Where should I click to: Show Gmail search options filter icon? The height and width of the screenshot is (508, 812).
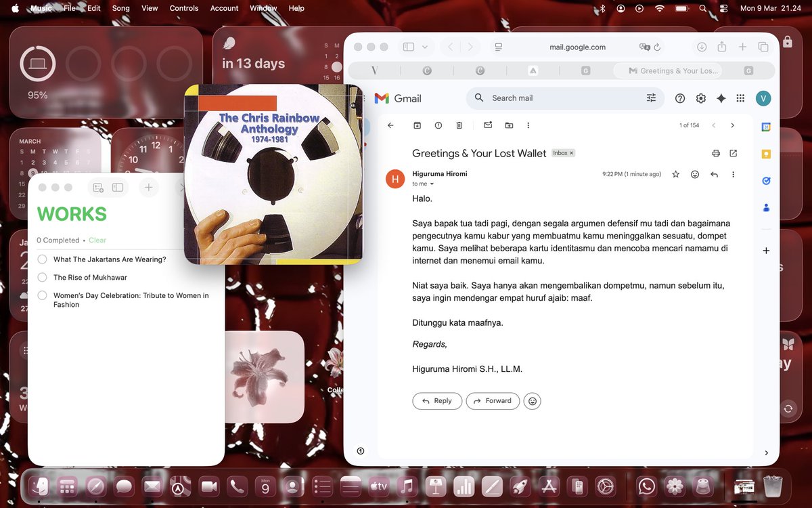(x=651, y=98)
